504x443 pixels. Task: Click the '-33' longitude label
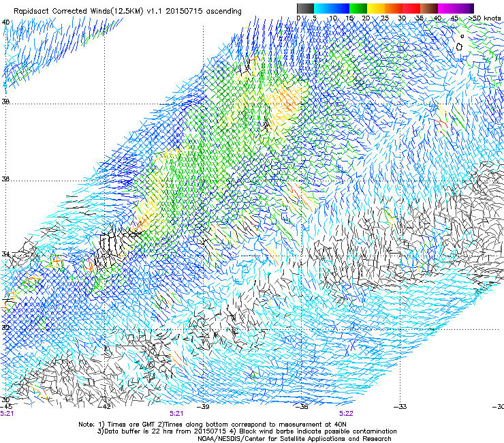(400, 406)
